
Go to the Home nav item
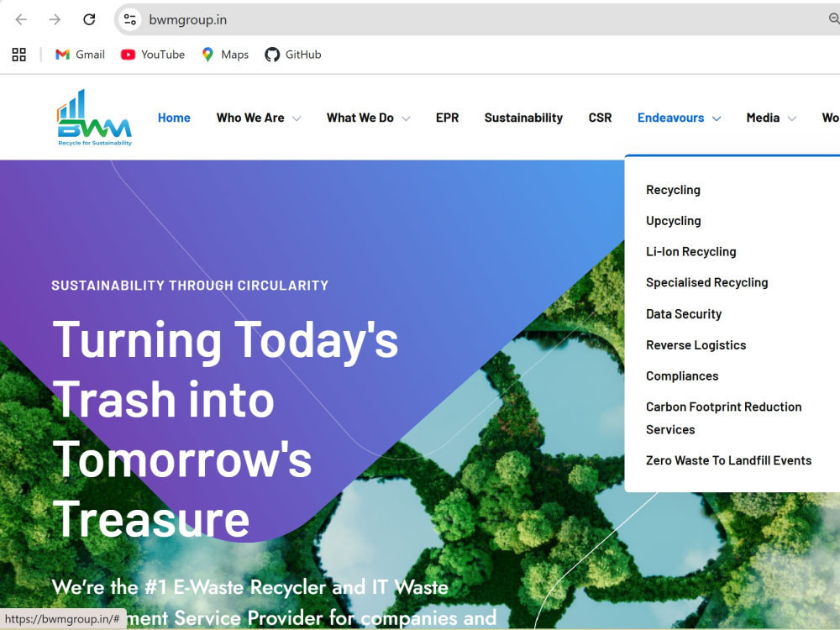174,118
